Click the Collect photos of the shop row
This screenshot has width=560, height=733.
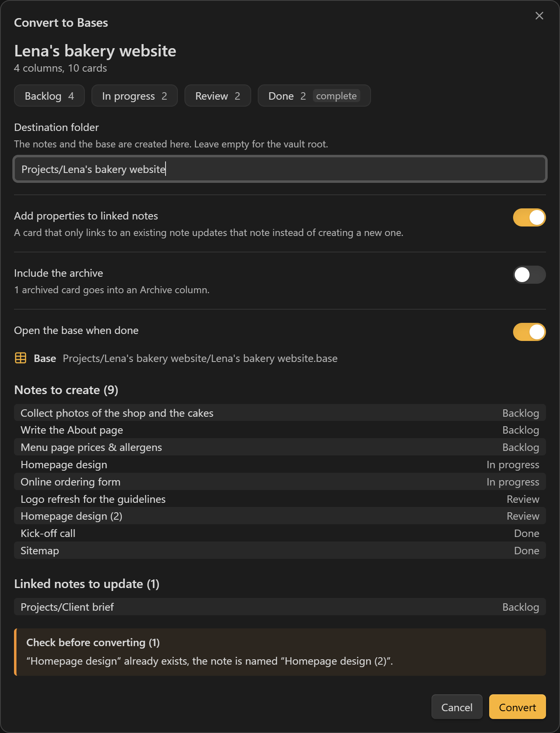pos(280,413)
